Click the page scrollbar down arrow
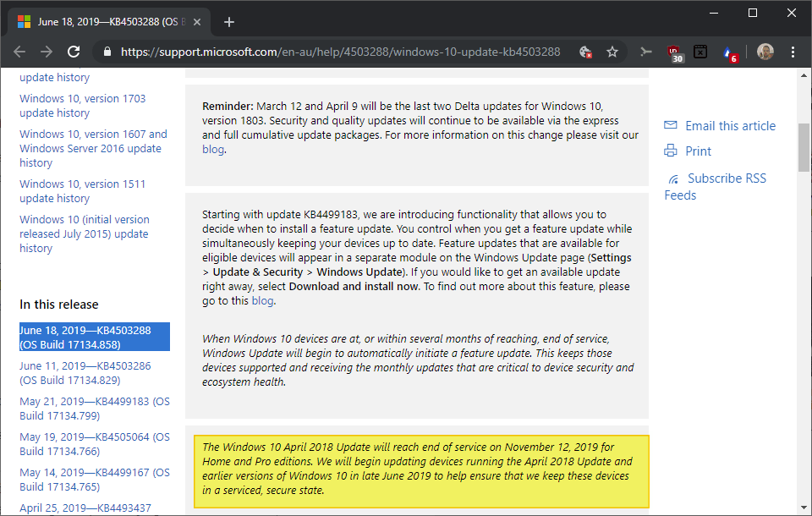The image size is (812, 516). (804, 508)
